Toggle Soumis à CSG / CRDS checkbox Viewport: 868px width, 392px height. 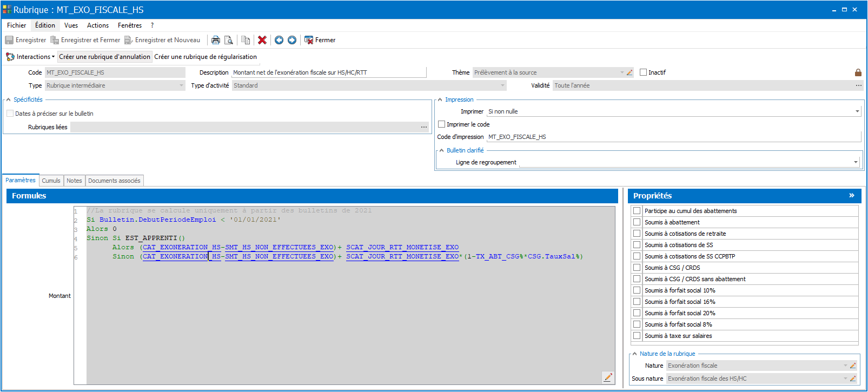click(637, 268)
